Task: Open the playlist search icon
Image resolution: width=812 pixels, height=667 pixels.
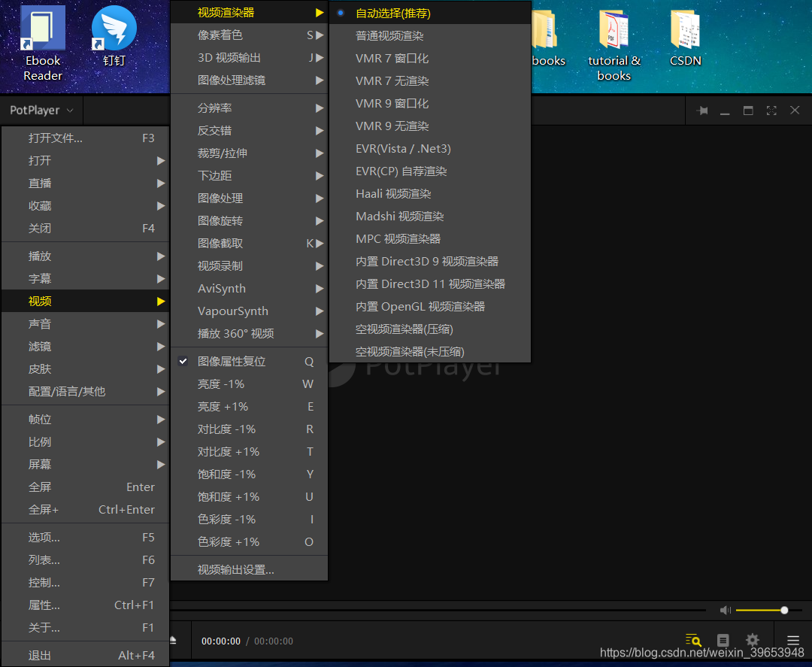Action: pyautogui.click(x=693, y=640)
